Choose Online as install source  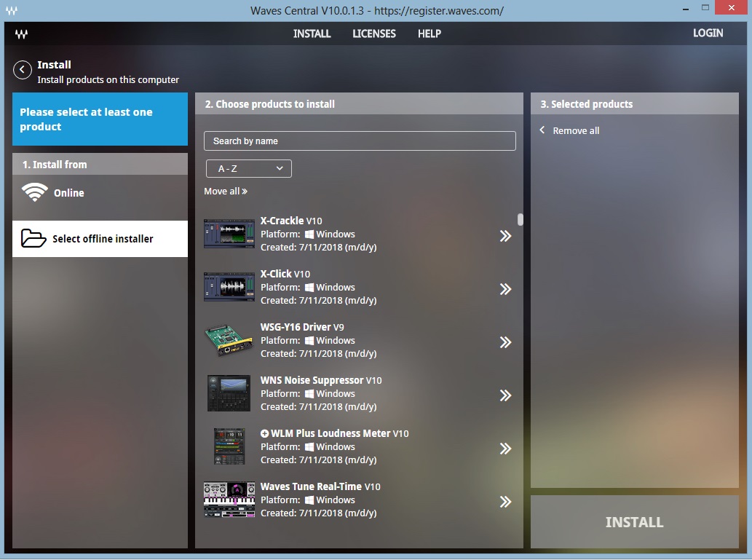click(100, 193)
